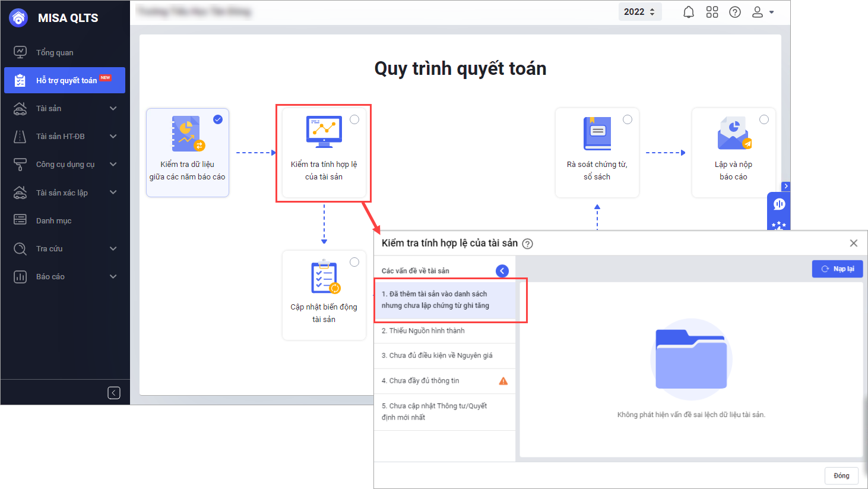Screen dimensions: 868x489
Task: Click the Không phát hiện vấn đề sai lệch message
Action: (691, 415)
